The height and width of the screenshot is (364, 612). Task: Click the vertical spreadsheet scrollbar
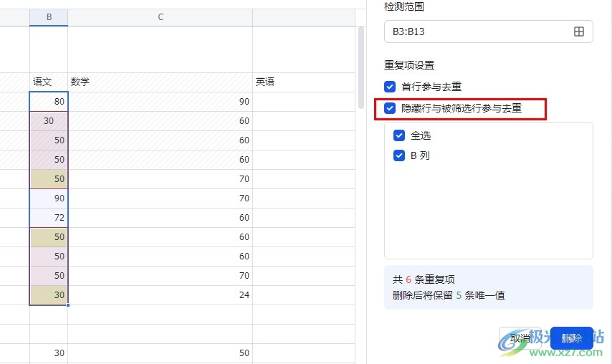click(361, 67)
